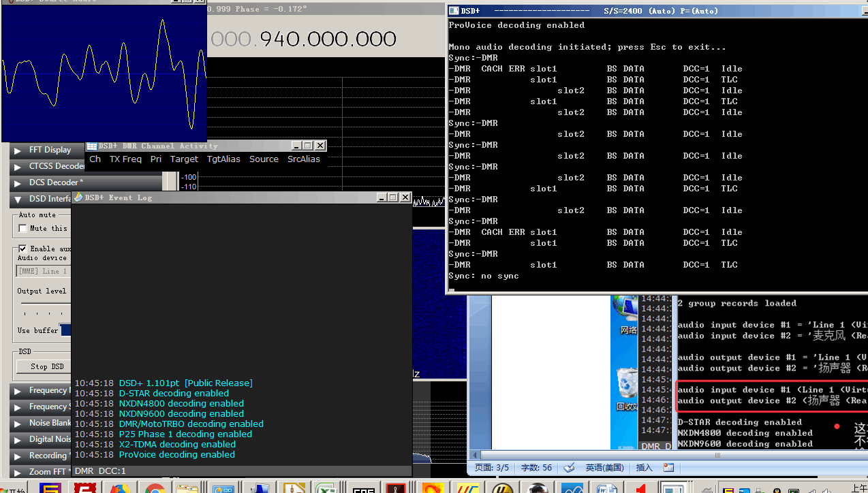Minimize the DMR Channel Activity window

point(296,146)
